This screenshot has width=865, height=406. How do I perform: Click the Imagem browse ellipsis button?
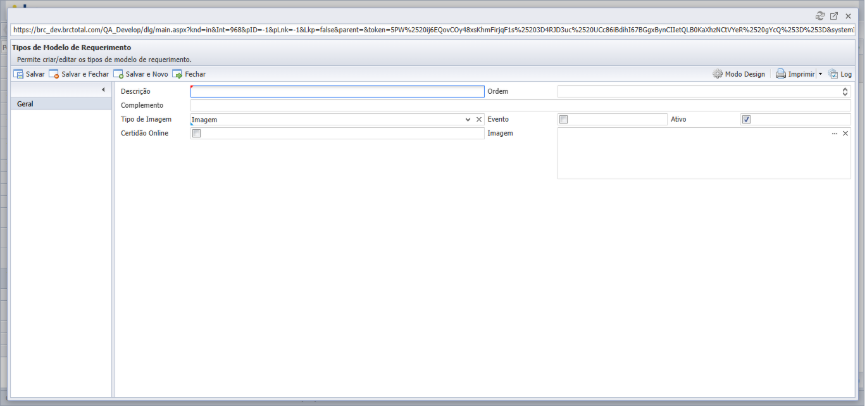(835, 133)
